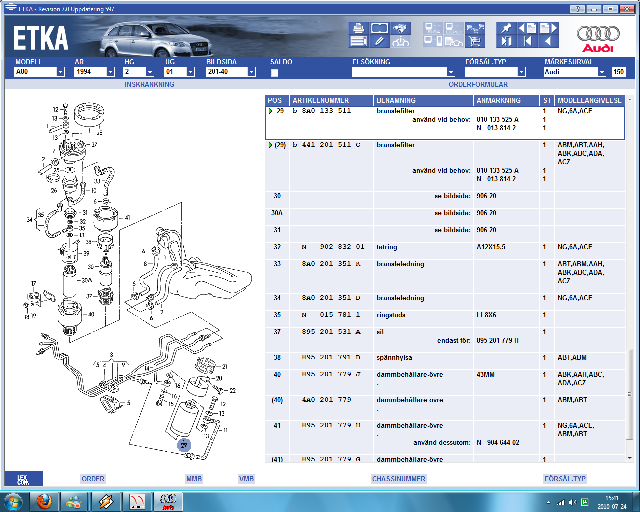Viewport: 640px width, 512px height.
Task: Click the field showing 150 beside Audi
Action: click(x=618, y=72)
